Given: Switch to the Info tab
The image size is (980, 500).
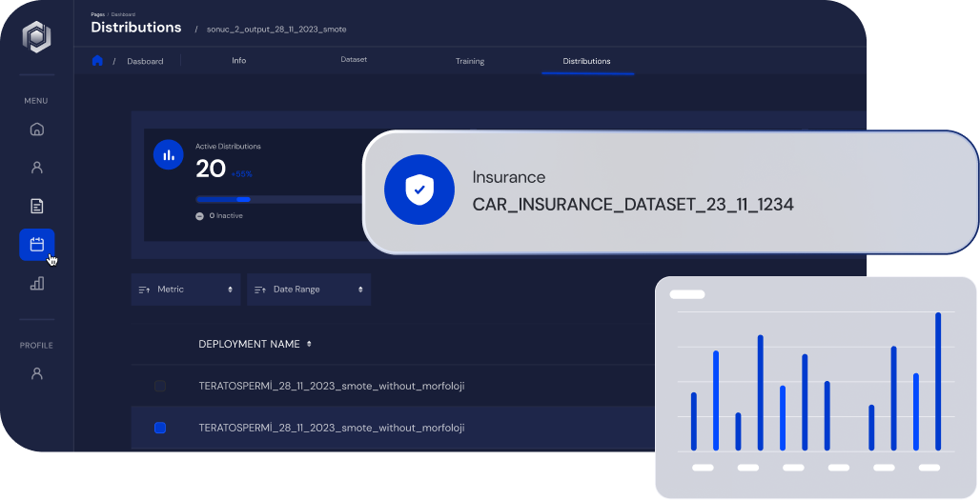Looking at the screenshot, I should tap(238, 61).
